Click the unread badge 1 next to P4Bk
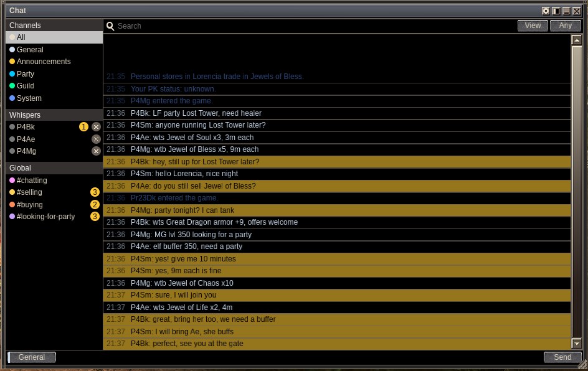 [83, 127]
